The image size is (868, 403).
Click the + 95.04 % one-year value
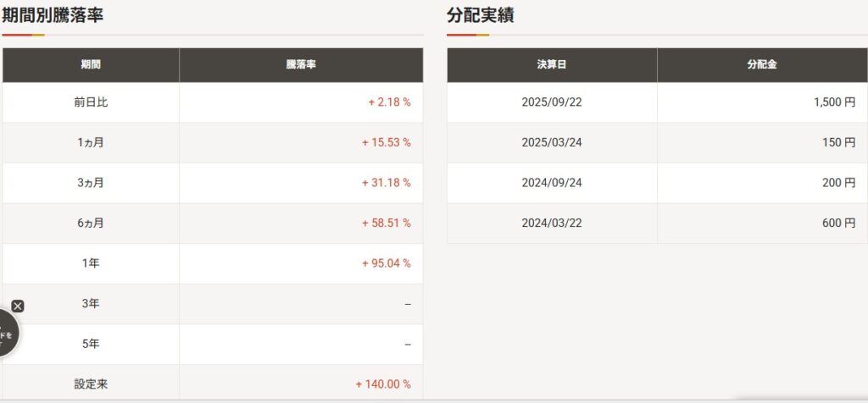(387, 263)
